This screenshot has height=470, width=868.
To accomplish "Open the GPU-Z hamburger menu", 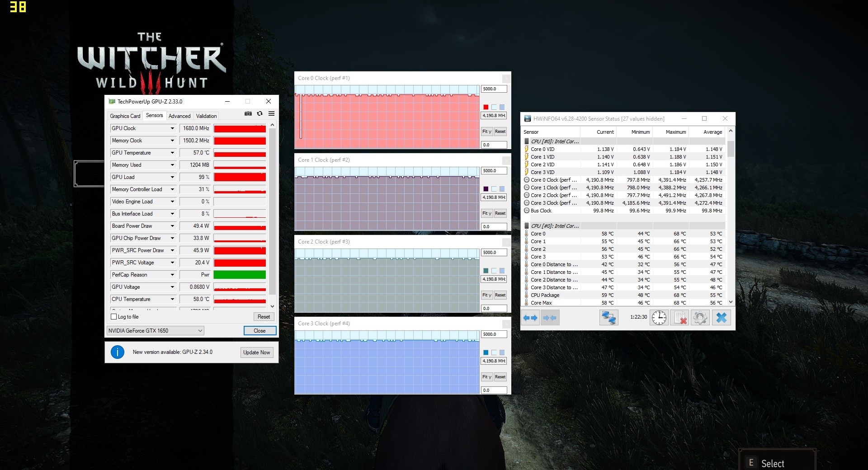I will click(271, 114).
